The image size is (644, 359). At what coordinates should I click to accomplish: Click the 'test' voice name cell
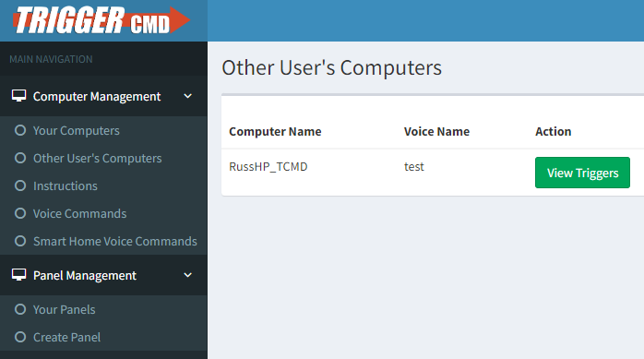[414, 167]
